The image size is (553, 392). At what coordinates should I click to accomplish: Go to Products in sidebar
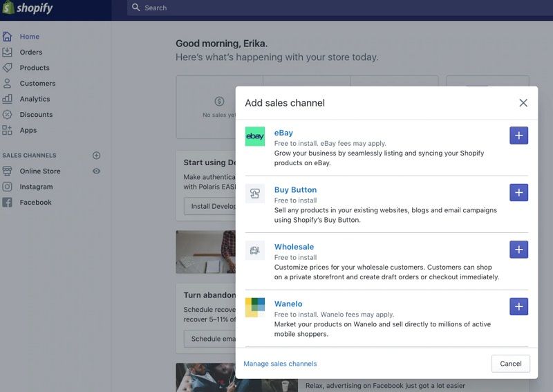click(35, 68)
